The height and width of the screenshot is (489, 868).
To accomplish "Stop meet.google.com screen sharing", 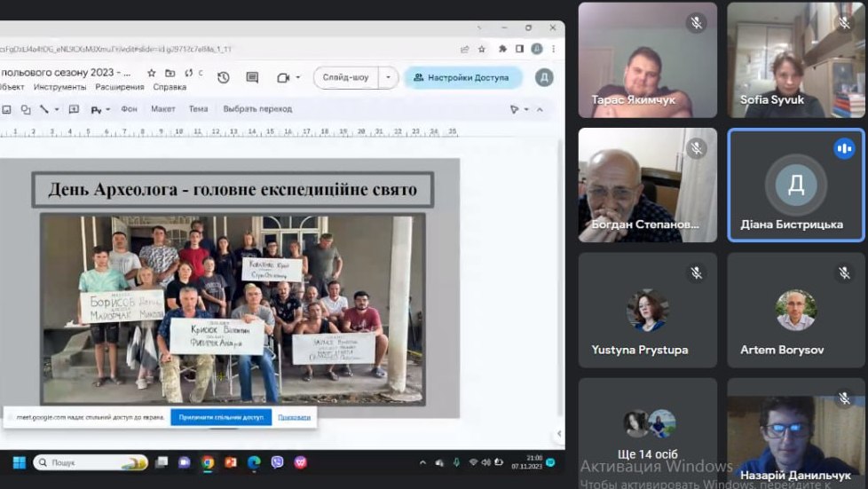I will [221, 417].
